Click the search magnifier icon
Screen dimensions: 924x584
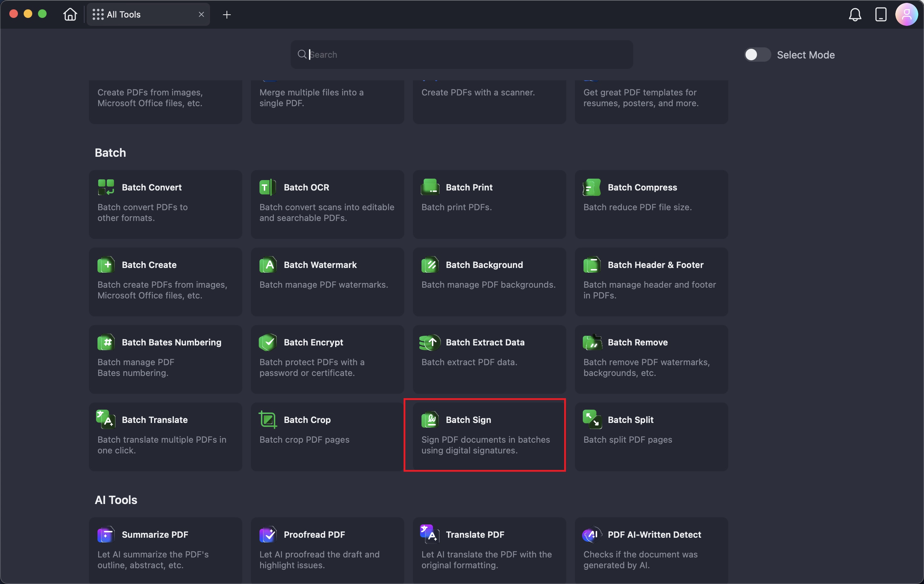point(302,55)
